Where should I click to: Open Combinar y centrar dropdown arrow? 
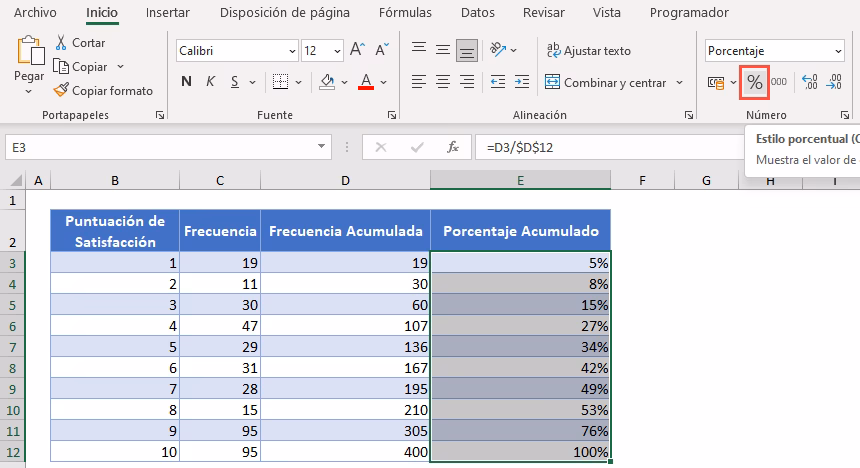(x=680, y=82)
